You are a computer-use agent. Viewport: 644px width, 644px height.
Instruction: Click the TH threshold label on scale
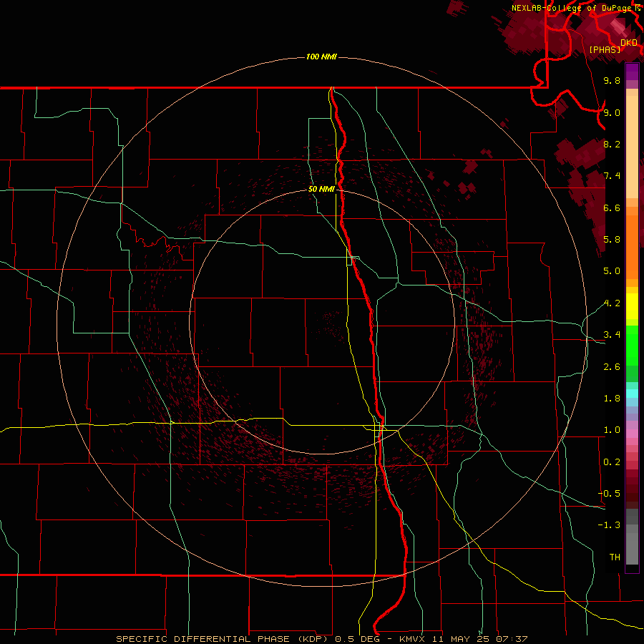click(x=615, y=557)
